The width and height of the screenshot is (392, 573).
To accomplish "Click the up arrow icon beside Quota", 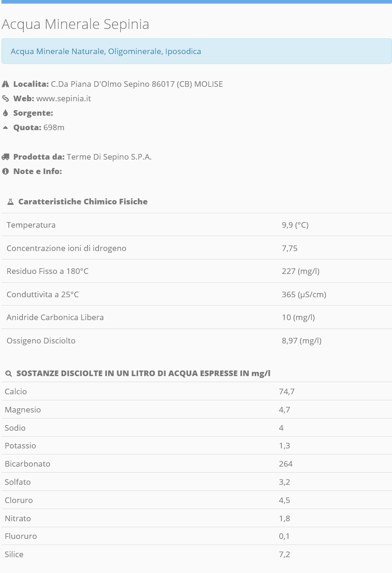I will 6,127.
